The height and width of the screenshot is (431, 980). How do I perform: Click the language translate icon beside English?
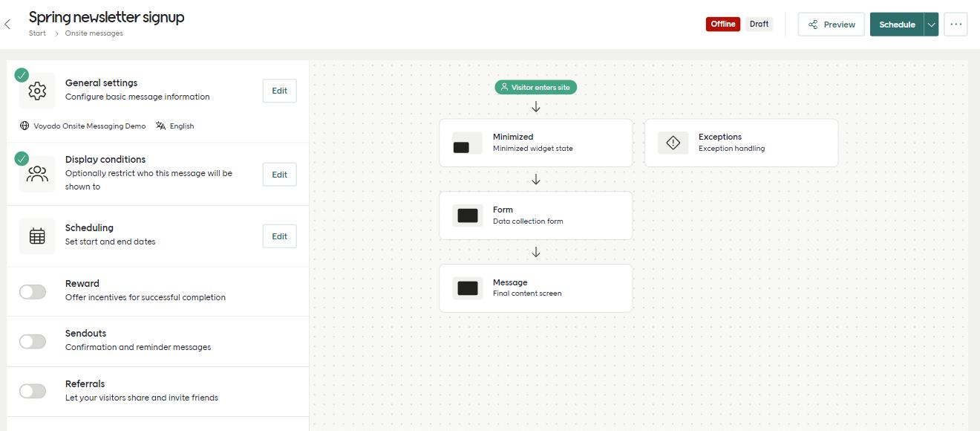[161, 126]
